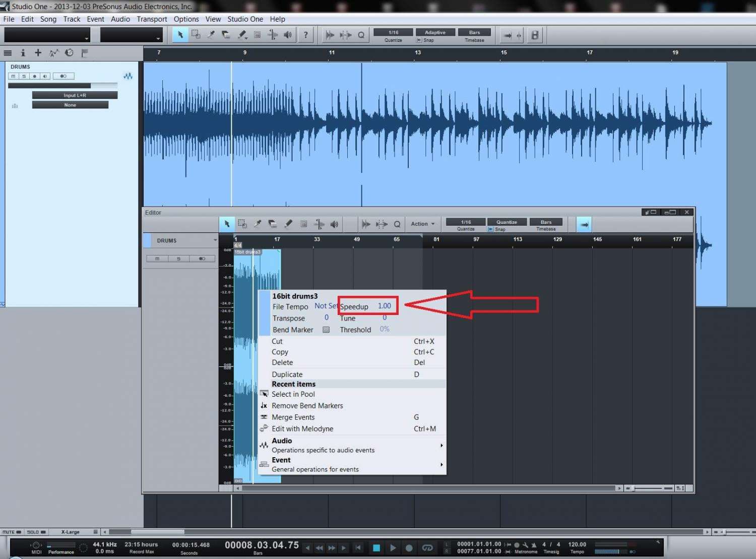
Task: Click the Speedup value field
Action: 384,306
